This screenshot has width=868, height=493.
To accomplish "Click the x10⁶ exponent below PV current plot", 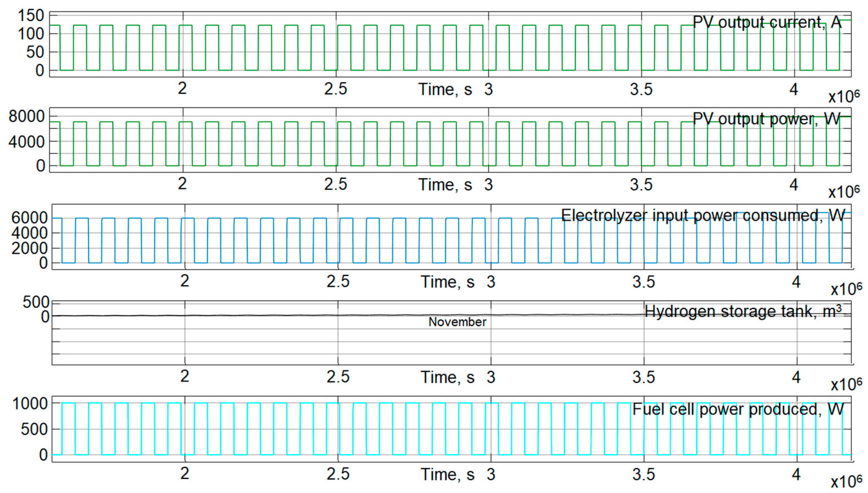I will click(x=844, y=96).
